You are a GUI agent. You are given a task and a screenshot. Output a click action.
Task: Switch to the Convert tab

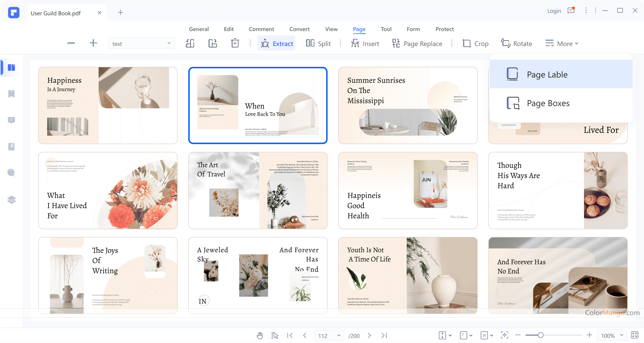click(x=299, y=29)
